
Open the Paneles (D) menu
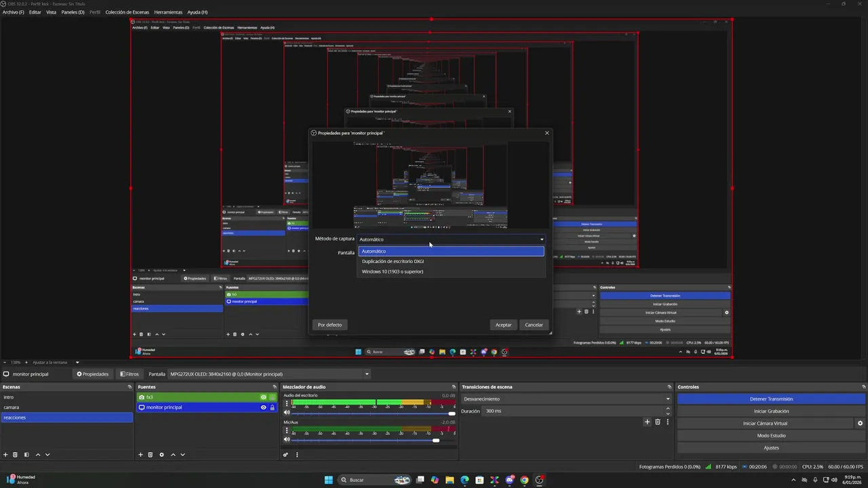coord(73,12)
